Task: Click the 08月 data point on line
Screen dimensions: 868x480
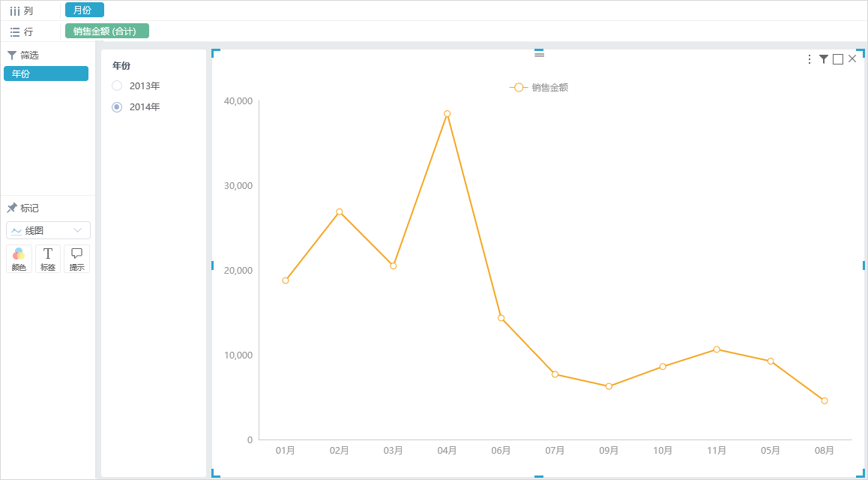Action: tap(825, 400)
